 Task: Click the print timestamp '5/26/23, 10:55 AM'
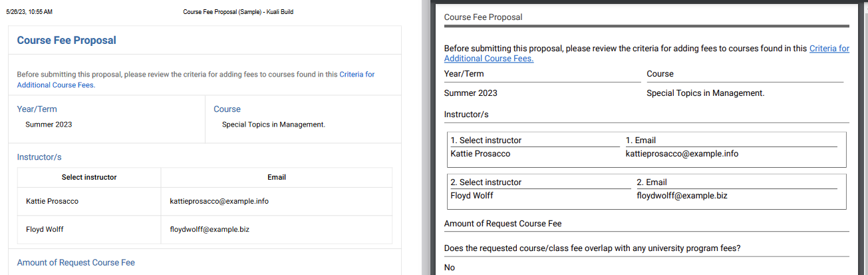pos(29,12)
